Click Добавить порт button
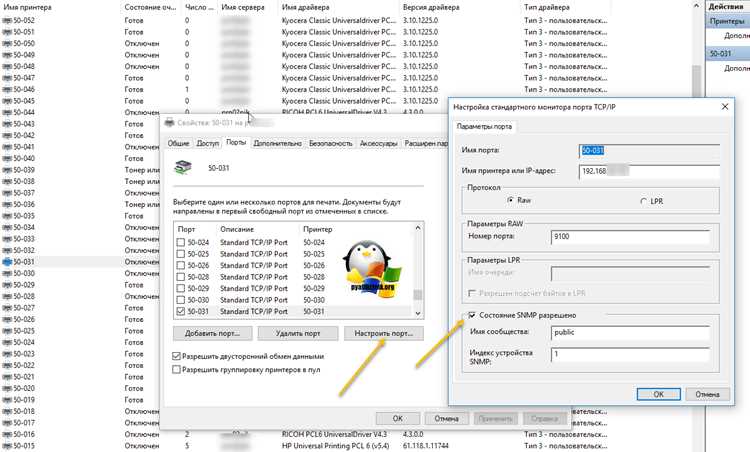 coord(212,333)
